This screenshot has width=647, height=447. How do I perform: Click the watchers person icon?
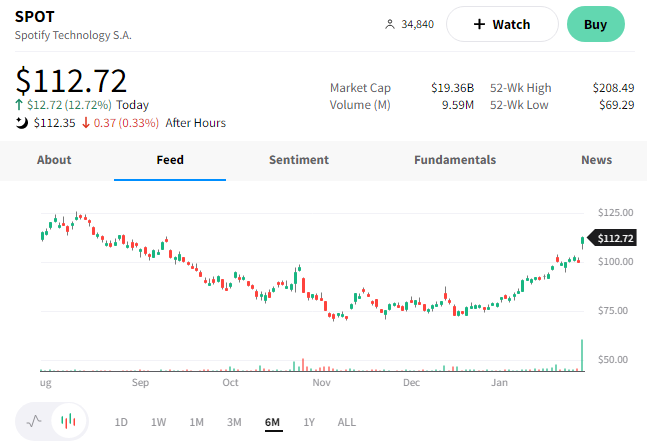pos(390,24)
